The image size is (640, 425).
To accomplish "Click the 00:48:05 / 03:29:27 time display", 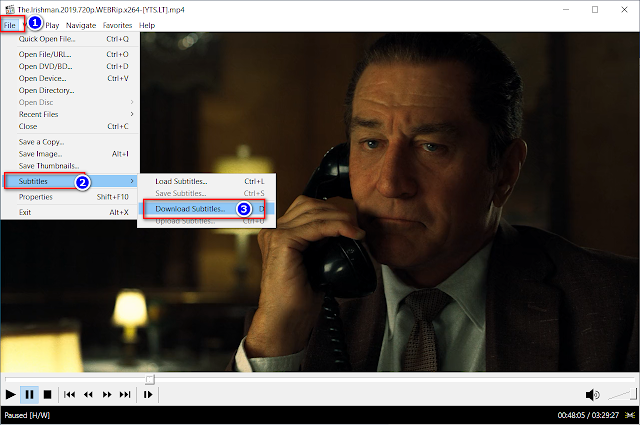I will [588, 415].
